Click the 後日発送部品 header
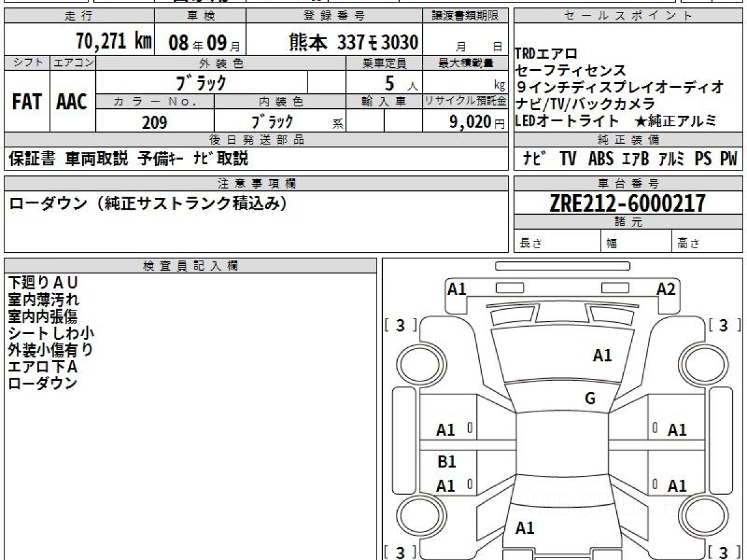This screenshot has width=747, height=560. [x=256, y=140]
